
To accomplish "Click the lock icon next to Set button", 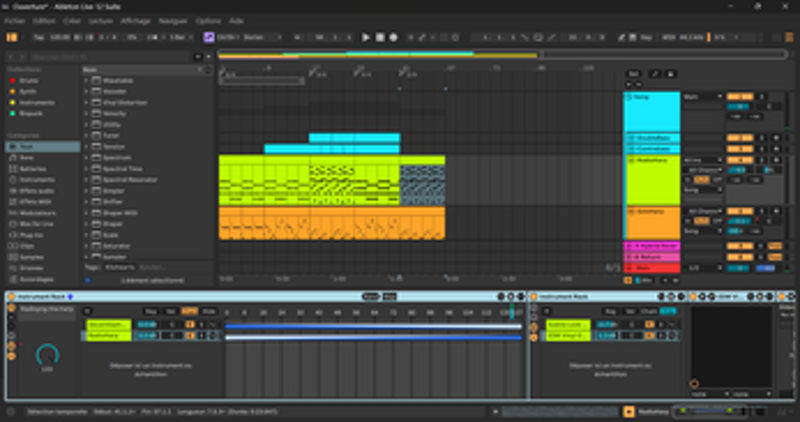I will tap(671, 74).
